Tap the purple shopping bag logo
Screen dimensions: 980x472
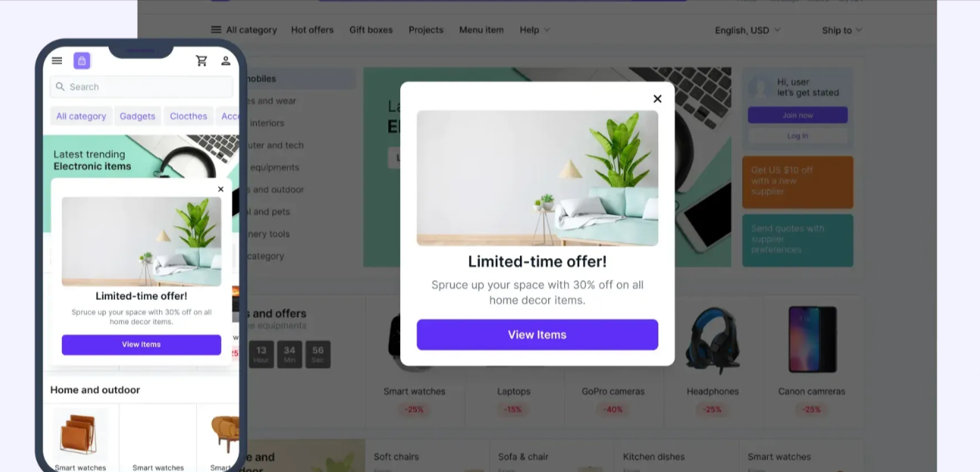click(x=82, y=61)
